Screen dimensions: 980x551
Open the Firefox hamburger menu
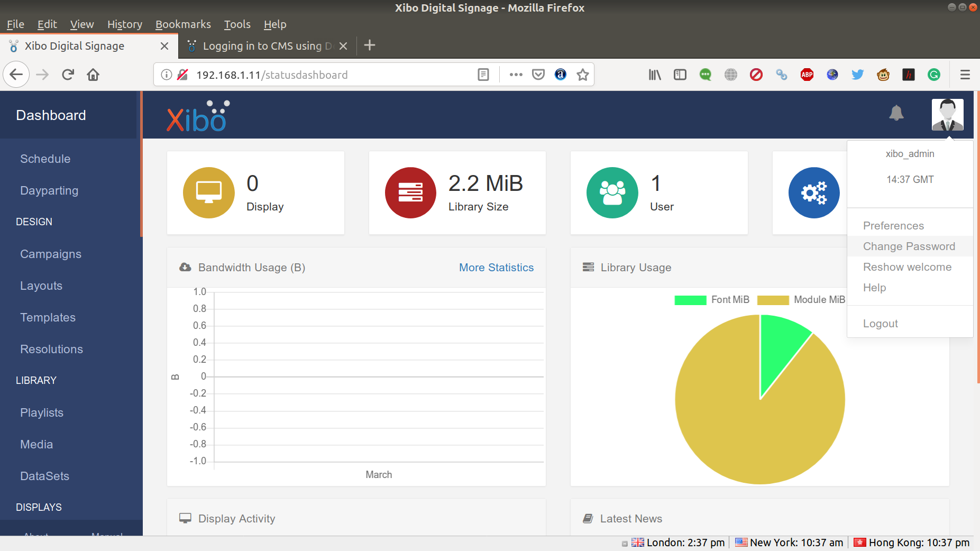coord(965,75)
